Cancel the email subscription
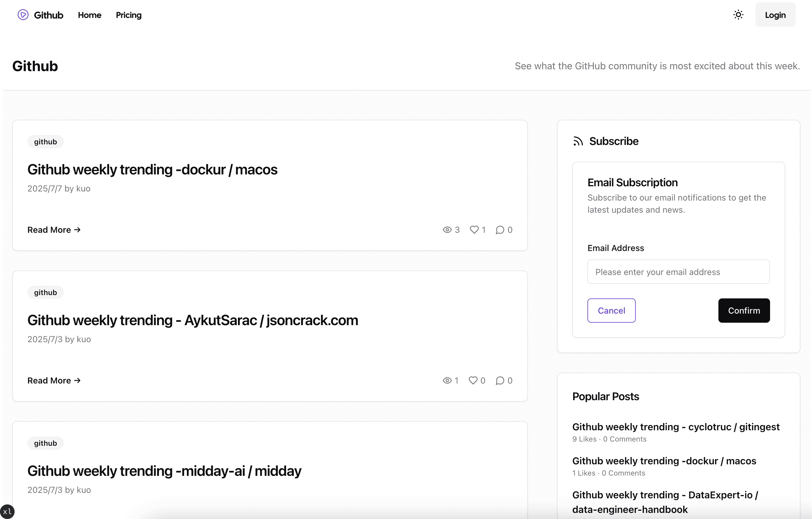Viewport: 812px width, 519px height. (611, 310)
